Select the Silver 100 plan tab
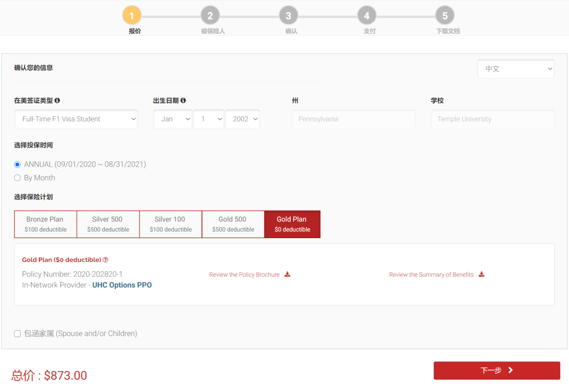The height and width of the screenshot is (392, 569). pos(171,224)
